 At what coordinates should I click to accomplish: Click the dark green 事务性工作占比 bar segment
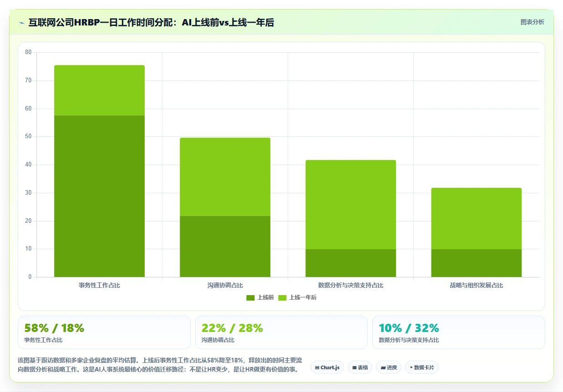coord(99,196)
